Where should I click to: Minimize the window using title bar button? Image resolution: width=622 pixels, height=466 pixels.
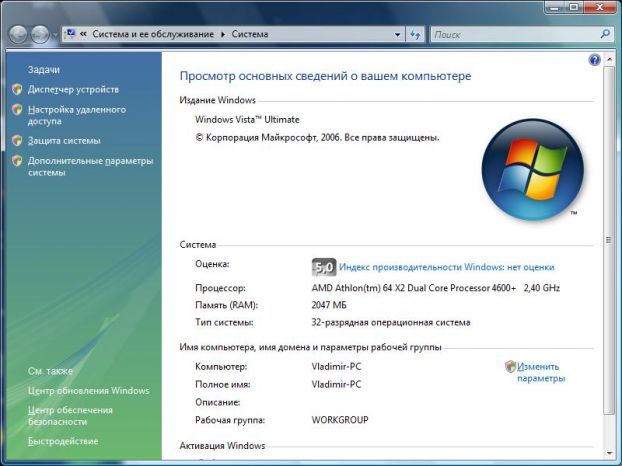coord(555,7)
